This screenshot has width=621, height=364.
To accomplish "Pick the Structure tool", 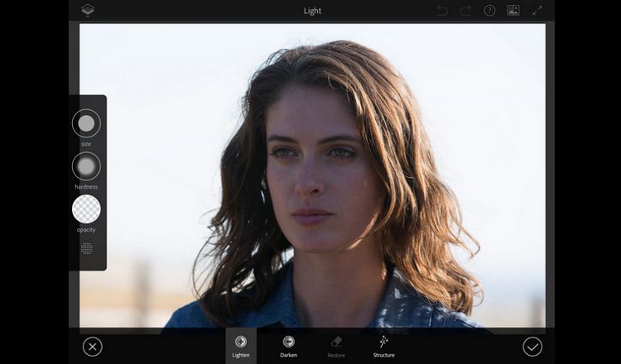I will tap(383, 342).
